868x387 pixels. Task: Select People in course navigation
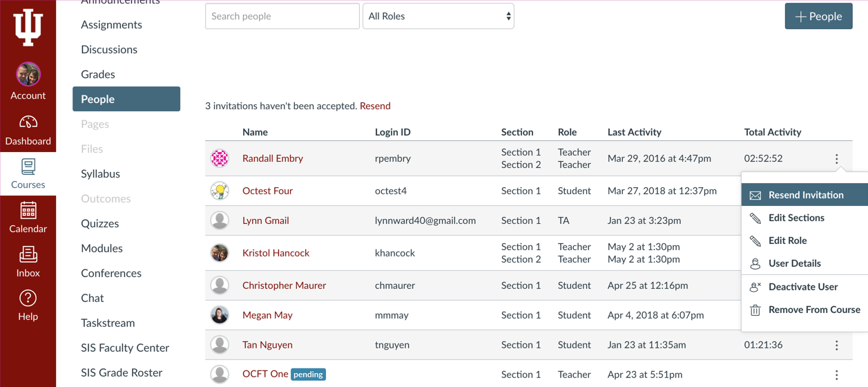126,99
